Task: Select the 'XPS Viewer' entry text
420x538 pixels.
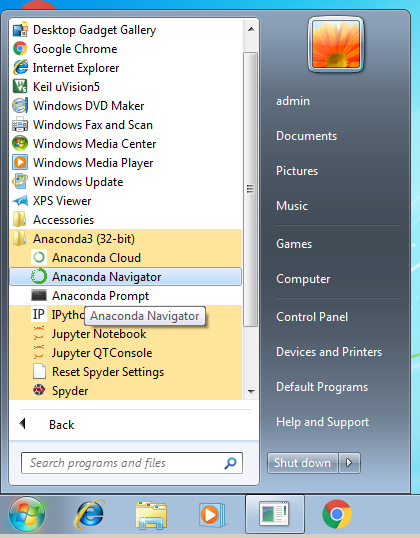Action: pos(62,201)
